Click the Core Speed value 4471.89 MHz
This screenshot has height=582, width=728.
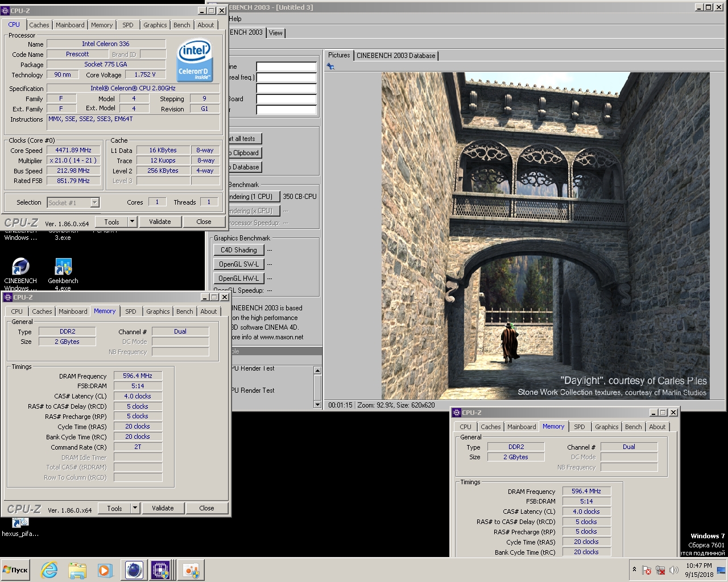(73, 150)
